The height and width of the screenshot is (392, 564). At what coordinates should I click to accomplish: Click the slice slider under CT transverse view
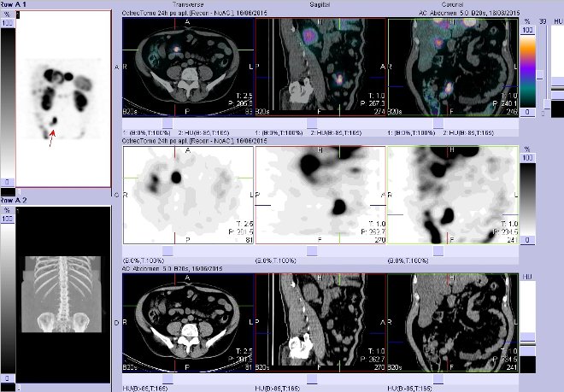point(188,377)
